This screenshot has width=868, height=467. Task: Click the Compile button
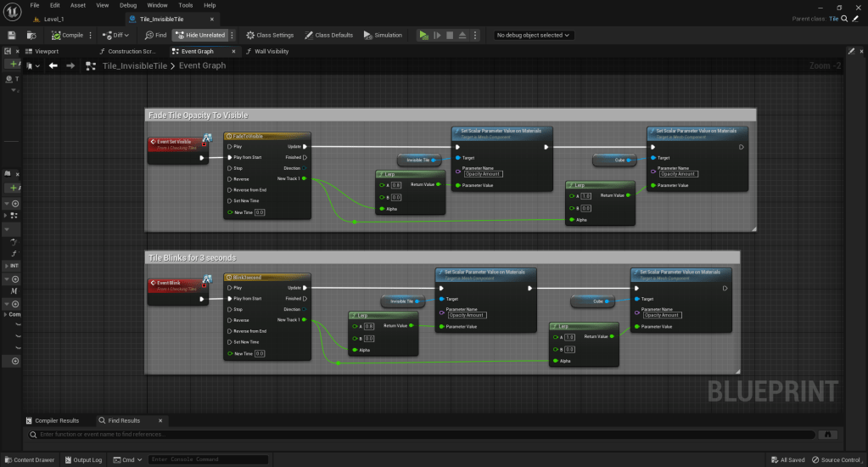click(67, 35)
